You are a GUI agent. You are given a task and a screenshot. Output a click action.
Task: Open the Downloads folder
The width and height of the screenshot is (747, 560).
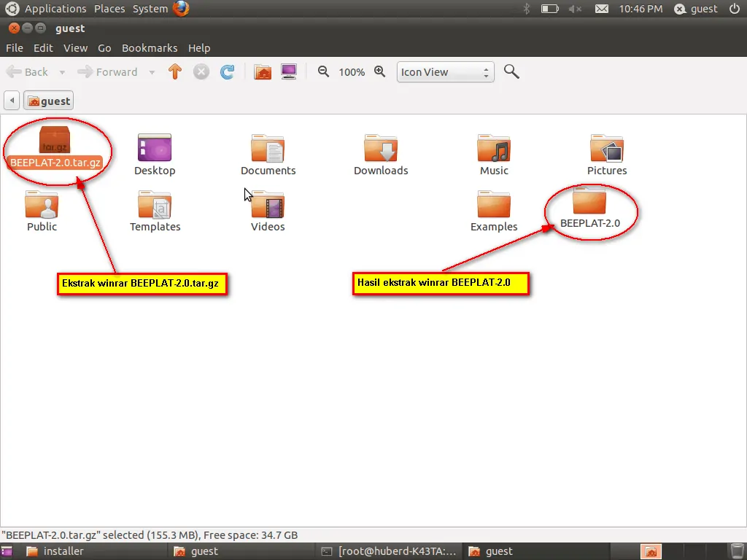tap(381, 155)
